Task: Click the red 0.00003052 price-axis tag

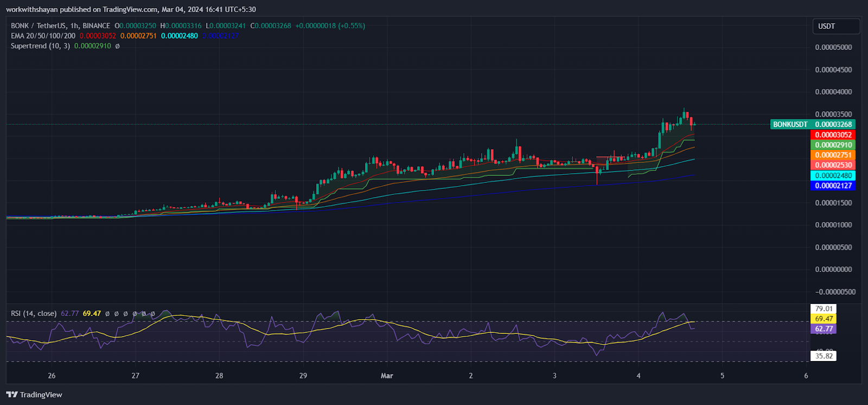Action: click(833, 135)
